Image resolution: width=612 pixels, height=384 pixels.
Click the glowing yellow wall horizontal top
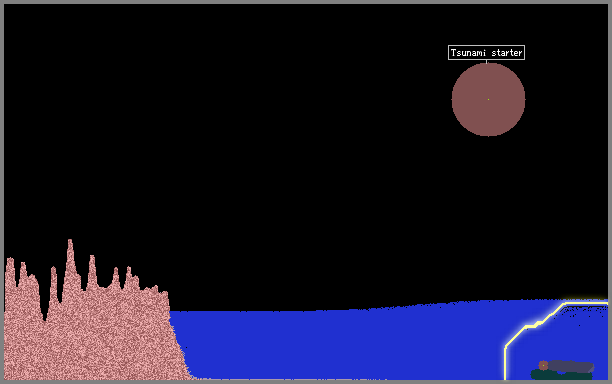pyautogui.click(x=585, y=302)
